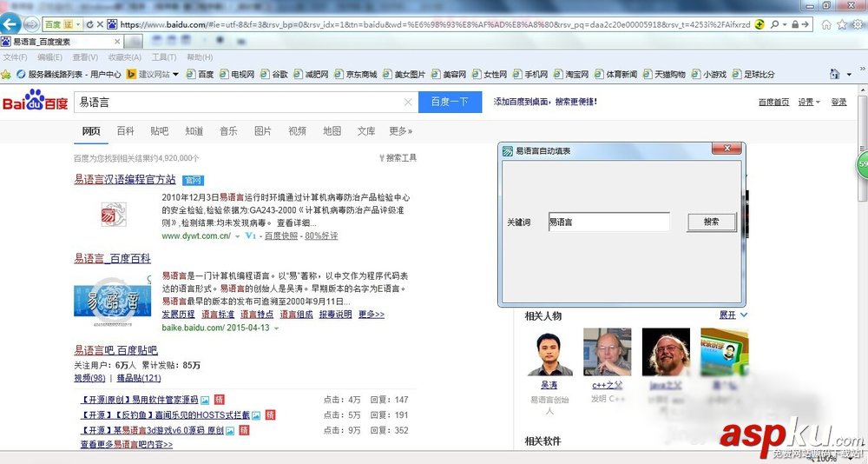Expand 展开 in 相关人物 panel
Image resolution: width=868 pixels, height=464 pixels.
point(733,315)
